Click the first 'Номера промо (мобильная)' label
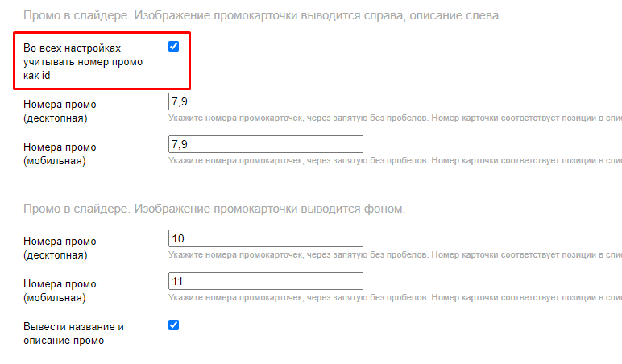The height and width of the screenshot is (364, 622). pyautogui.click(x=60, y=154)
